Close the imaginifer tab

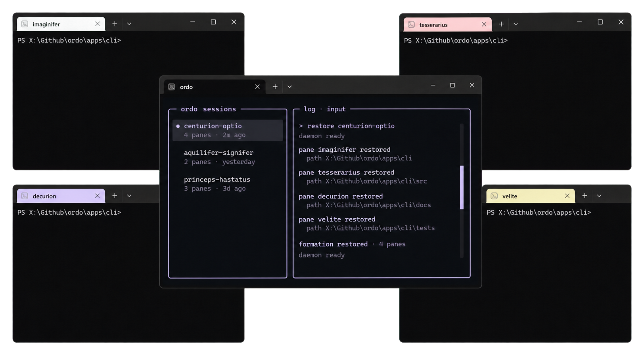(x=98, y=24)
